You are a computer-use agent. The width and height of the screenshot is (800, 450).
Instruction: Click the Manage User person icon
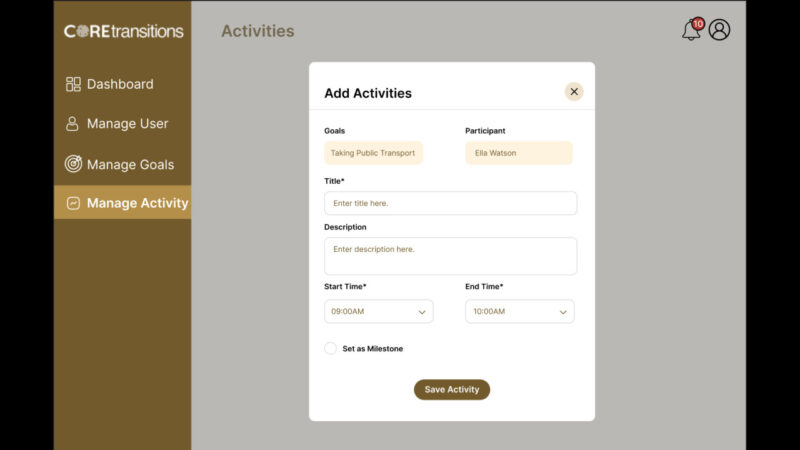tap(72, 123)
